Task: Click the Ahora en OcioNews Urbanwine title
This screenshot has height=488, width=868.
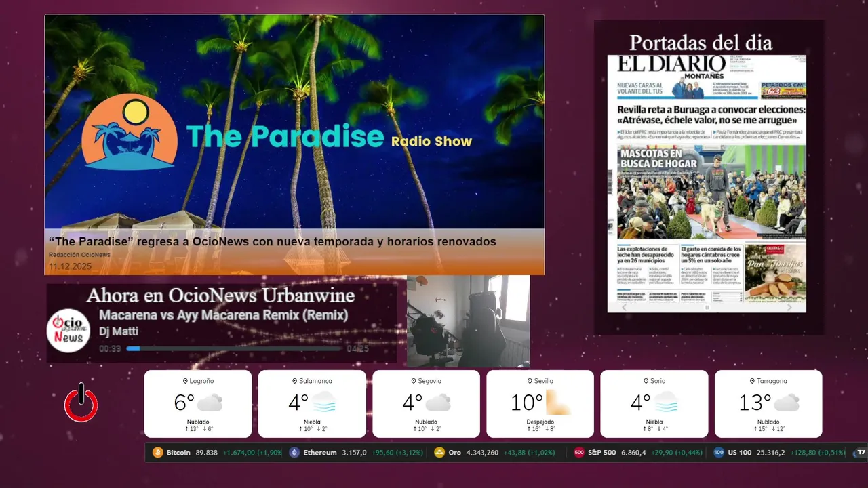Action: click(x=220, y=296)
